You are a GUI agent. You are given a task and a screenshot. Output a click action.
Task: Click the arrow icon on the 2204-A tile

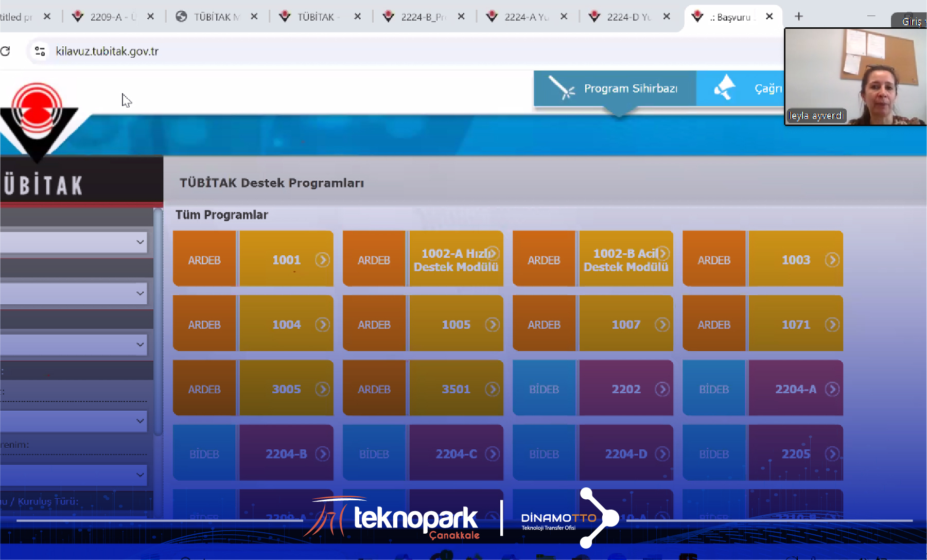click(x=832, y=389)
